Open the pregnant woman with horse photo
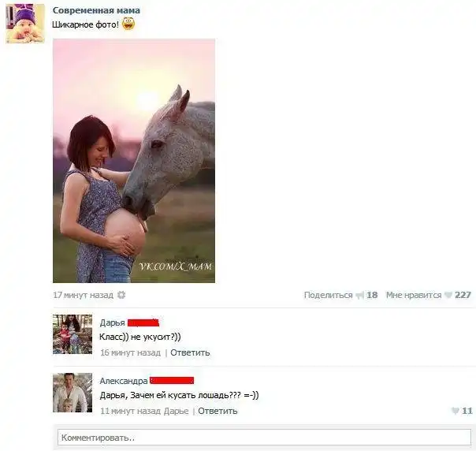This screenshot has width=476, height=451. [134, 161]
